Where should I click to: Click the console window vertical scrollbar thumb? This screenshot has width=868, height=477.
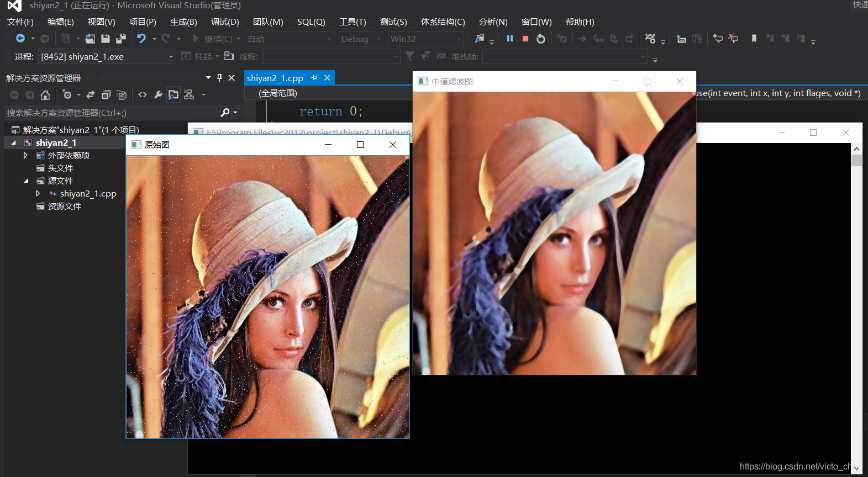tap(856, 161)
